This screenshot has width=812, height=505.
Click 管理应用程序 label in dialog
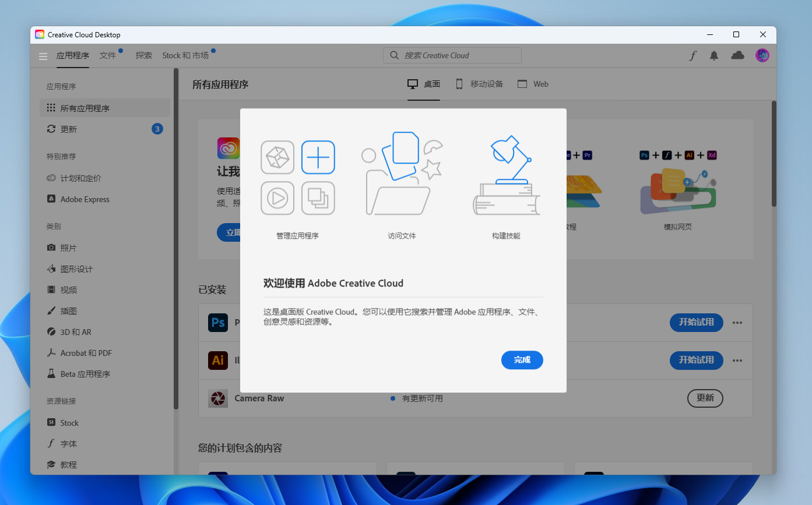298,236
